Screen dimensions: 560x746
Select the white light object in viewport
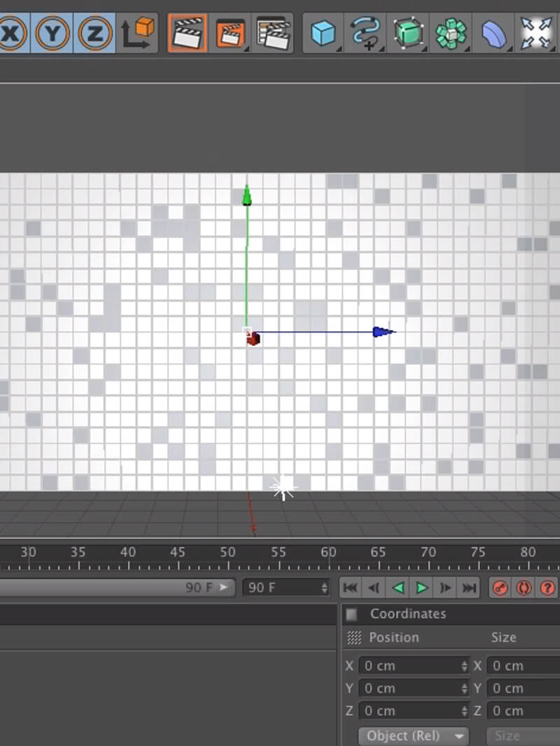pyautogui.click(x=283, y=488)
